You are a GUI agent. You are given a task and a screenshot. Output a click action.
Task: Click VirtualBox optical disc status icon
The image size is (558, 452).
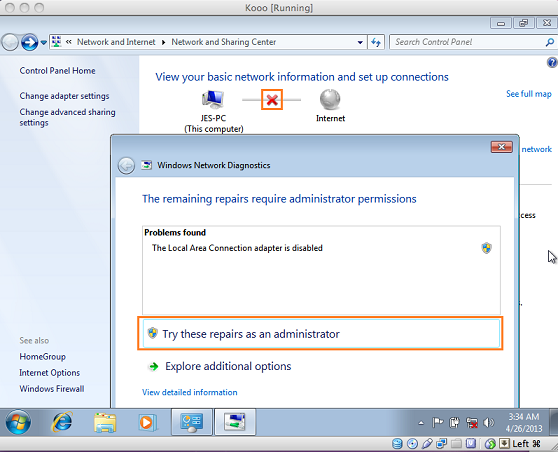pos(412,444)
